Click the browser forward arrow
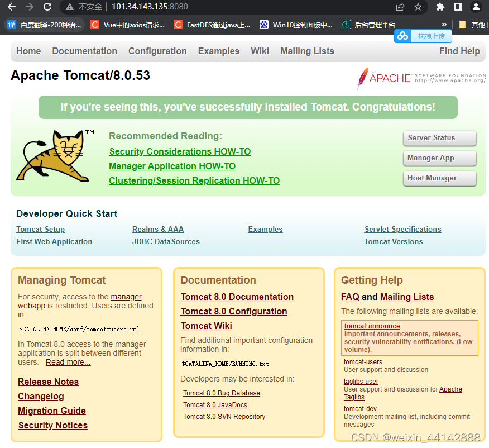489x448 pixels. coord(30,7)
